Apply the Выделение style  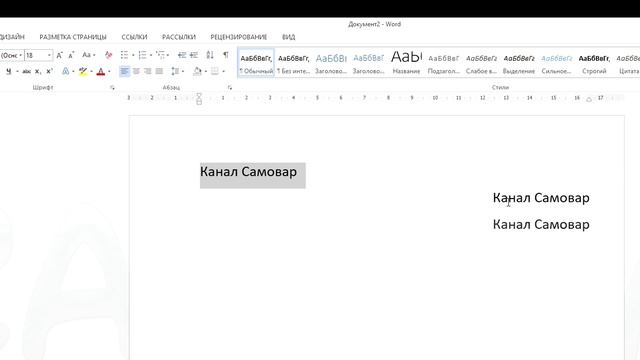coord(519,63)
